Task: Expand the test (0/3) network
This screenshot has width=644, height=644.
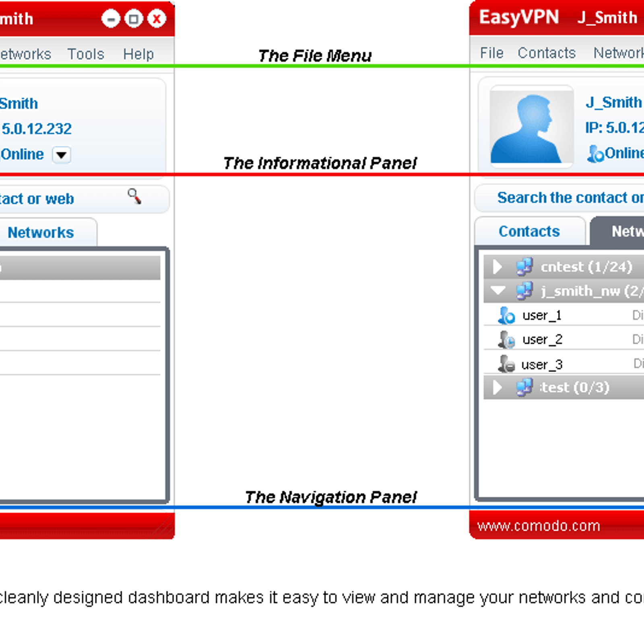Action: point(497,387)
